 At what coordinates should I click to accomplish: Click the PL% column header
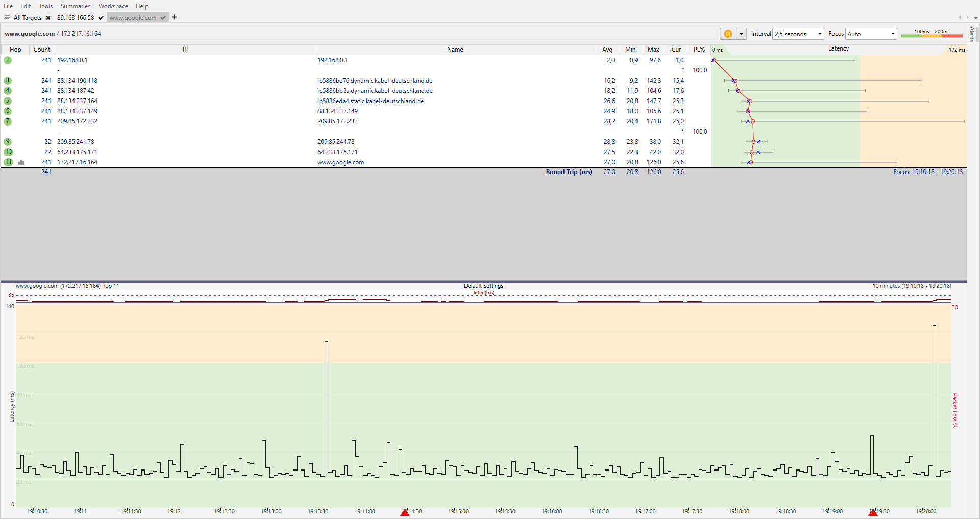pyautogui.click(x=699, y=50)
